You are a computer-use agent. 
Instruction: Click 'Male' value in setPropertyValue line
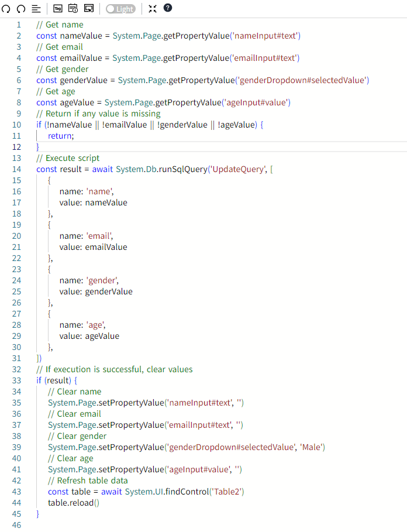click(x=310, y=447)
